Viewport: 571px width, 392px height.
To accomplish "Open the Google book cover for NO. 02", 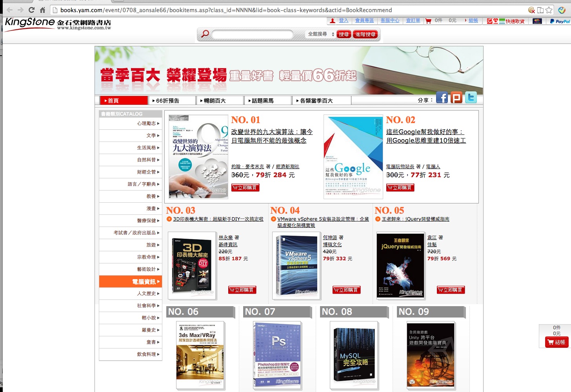I will click(x=353, y=156).
